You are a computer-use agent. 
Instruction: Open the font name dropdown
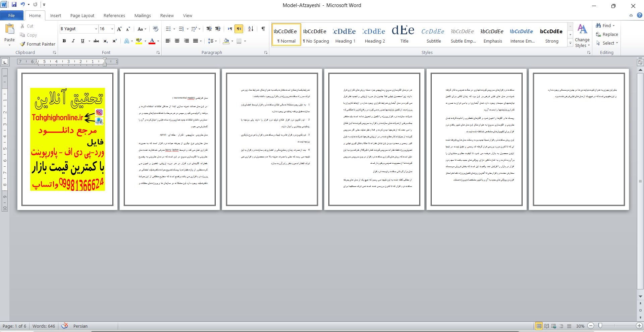96,29
